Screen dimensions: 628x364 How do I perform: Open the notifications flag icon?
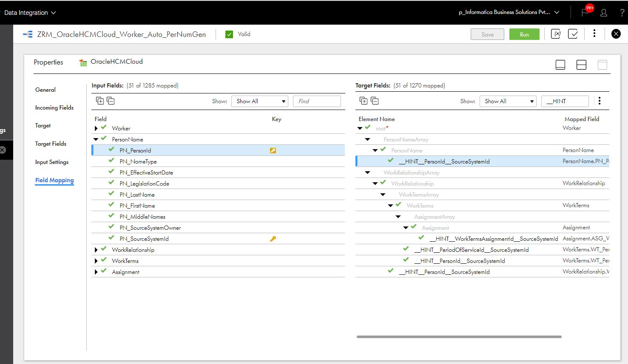[585, 12]
